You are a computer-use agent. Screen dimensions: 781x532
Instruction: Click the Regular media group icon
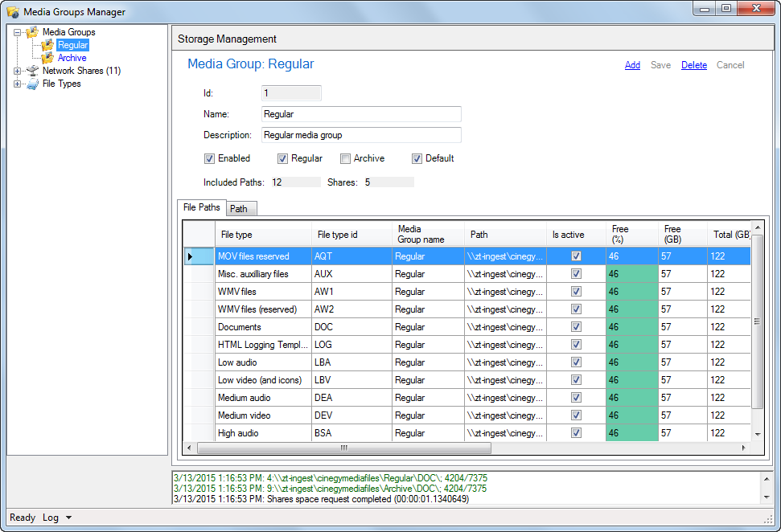47,45
